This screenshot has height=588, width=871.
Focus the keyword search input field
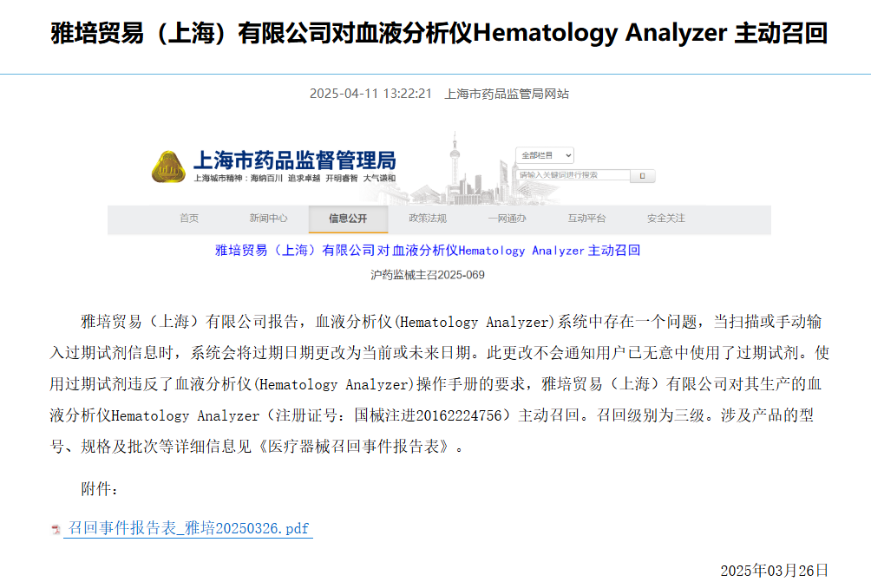pyautogui.click(x=573, y=175)
